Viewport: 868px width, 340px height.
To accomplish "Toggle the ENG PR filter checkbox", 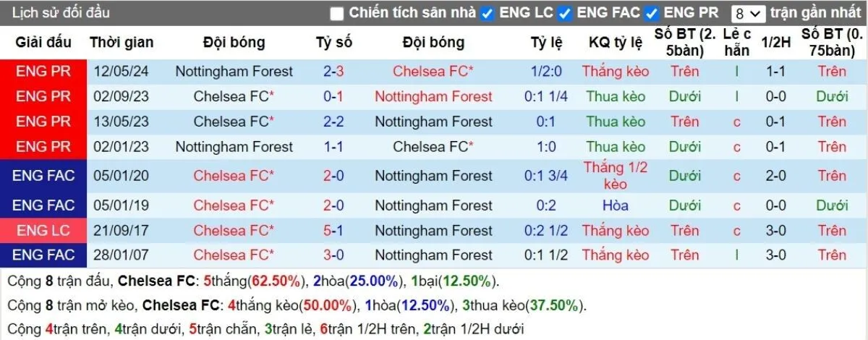I will 652,14.
